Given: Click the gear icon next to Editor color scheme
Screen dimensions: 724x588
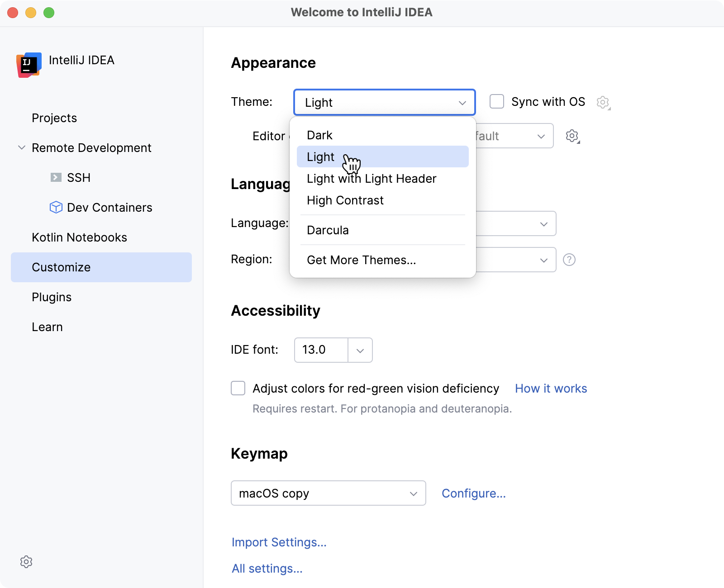Looking at the screenshot, I should (572, 135).
